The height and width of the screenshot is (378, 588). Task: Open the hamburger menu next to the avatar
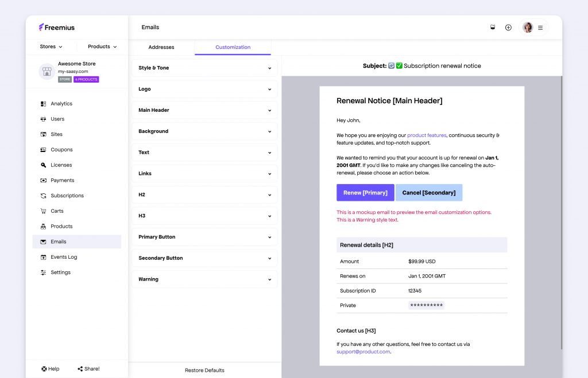point(540,27)
